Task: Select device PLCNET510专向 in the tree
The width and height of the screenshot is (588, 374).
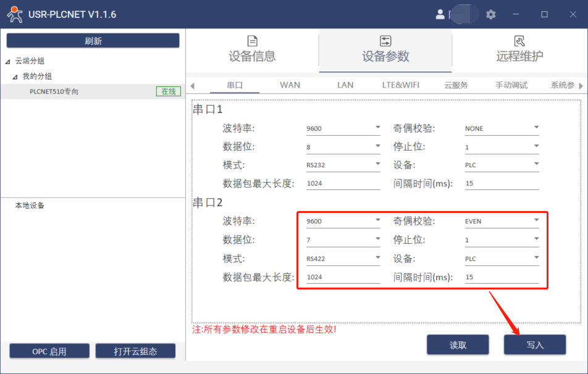Action: tap(54, 92)
